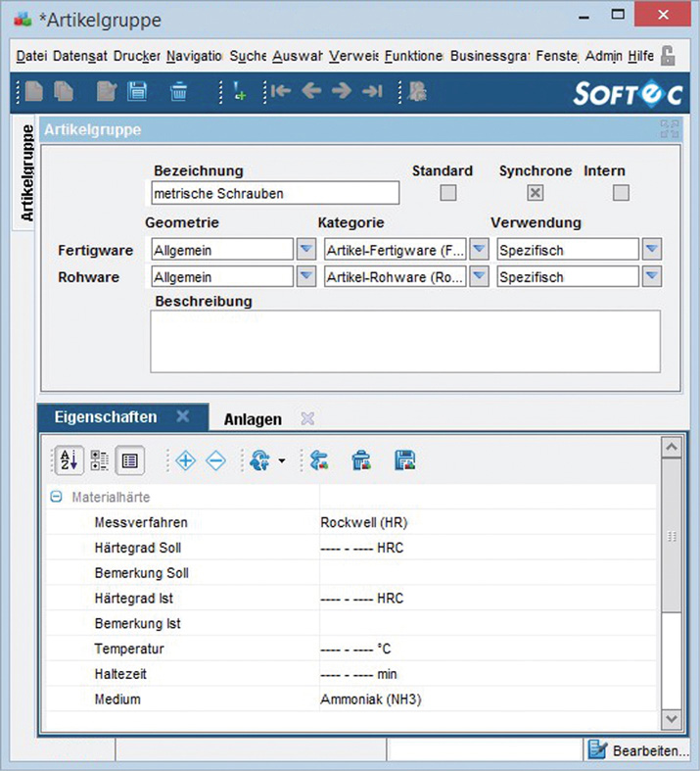Open the Rohware Geometrie dropdown
Screen dimensions: 700x771
click(x=306, y=277)
